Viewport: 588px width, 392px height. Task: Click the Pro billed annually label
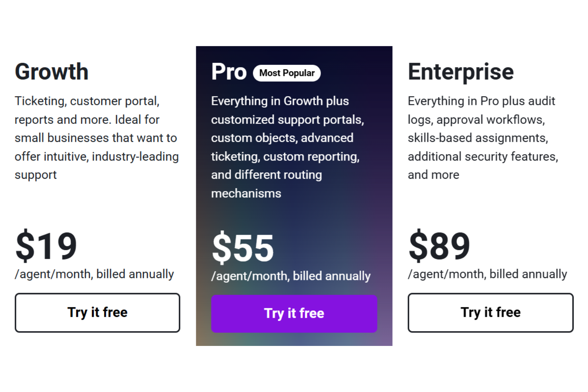pos(291,276)
